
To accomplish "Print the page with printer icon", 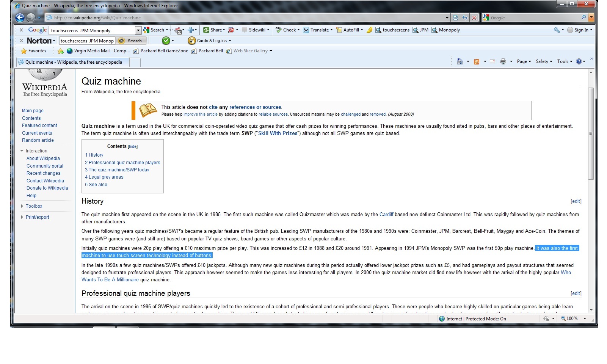I will pos(503,61).
